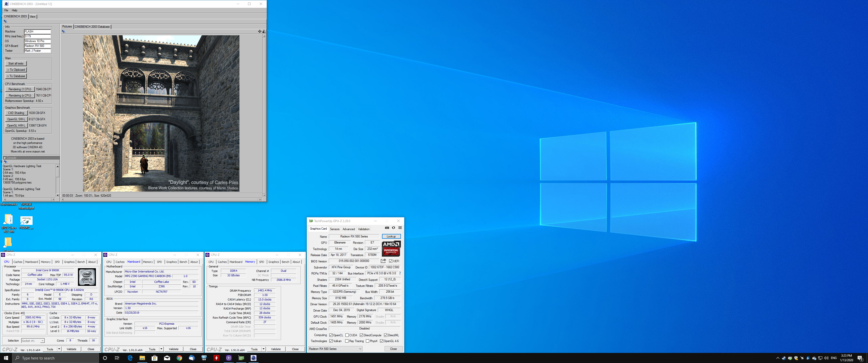Click the Steam system tray icon
This screenshot has width=868, height=363.
(784, 358)
